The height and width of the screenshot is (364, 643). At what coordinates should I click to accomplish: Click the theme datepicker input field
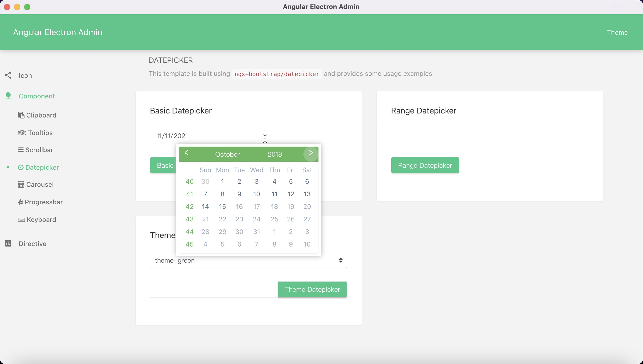[214, 289]
